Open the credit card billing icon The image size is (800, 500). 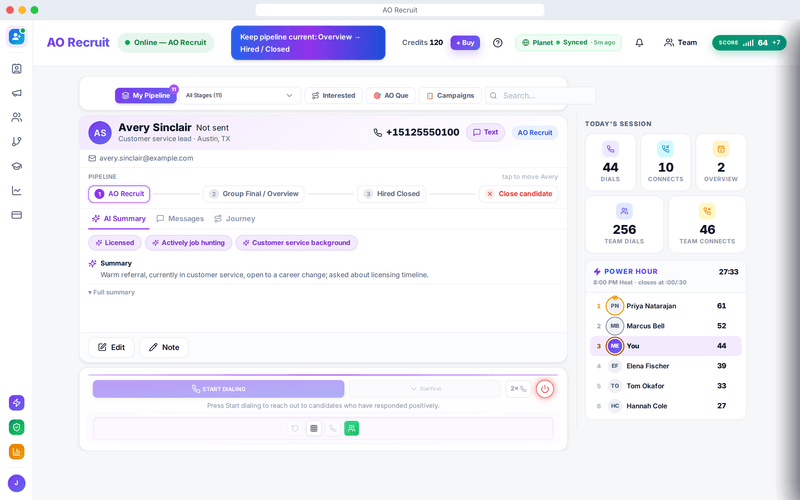(x=16, y=215)
